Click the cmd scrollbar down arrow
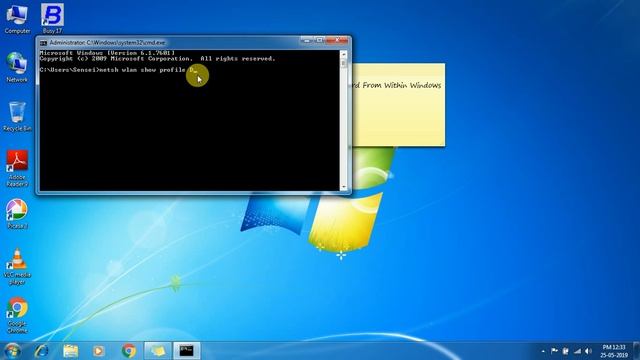 344,187
